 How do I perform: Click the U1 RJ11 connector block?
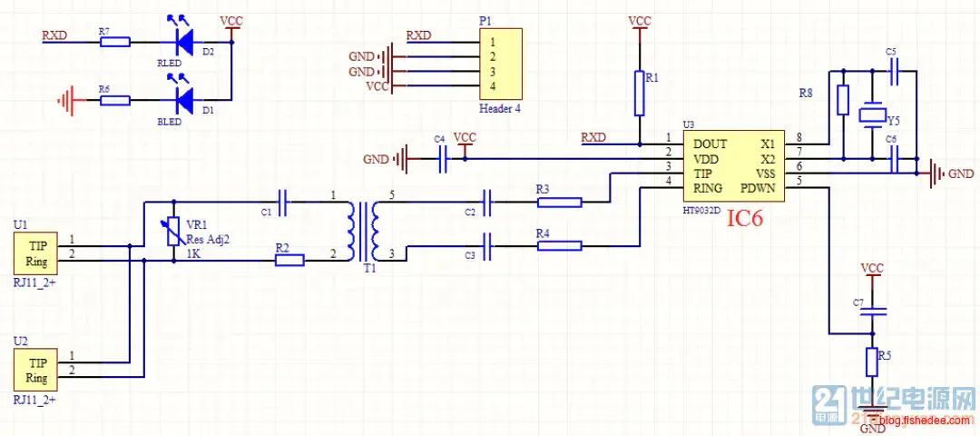(36, 253)
